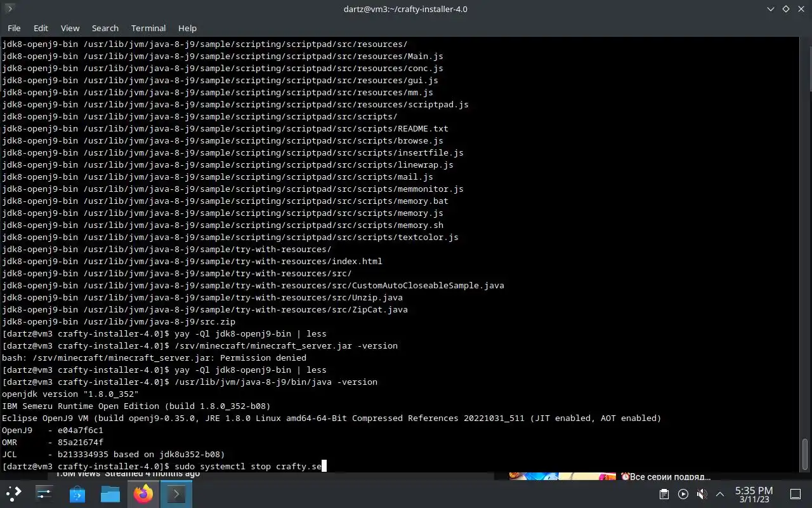Click the 'openjdk version "1.8.0_352"' line
This screenshot has height=508, width=812.
(70, 394)
